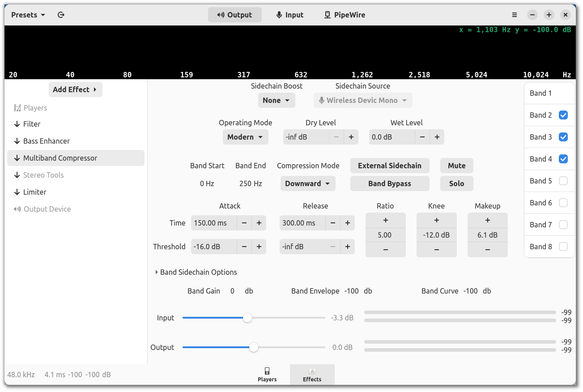Viewport: 583px width, 392px height.
Task: Decrease Release Time with minus button
Action: pos(332,223)
